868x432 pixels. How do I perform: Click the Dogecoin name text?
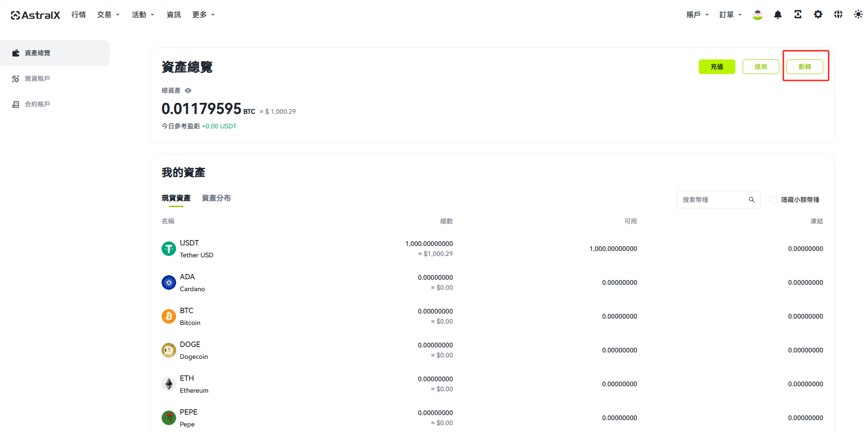194,357
